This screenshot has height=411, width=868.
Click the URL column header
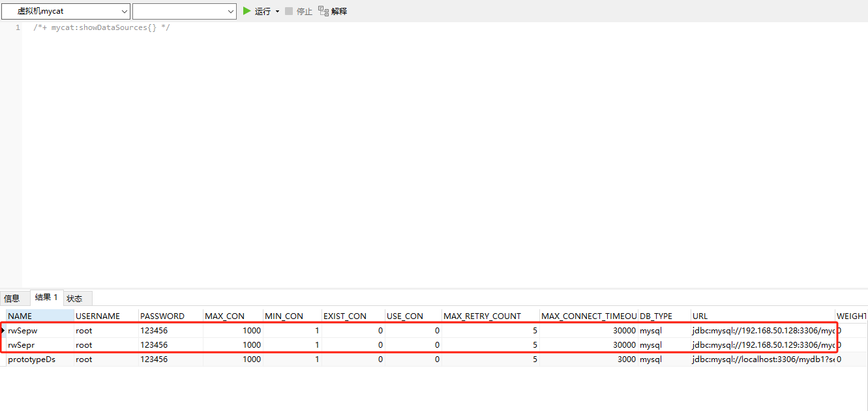pyautogui.click(x=700, y=316)
